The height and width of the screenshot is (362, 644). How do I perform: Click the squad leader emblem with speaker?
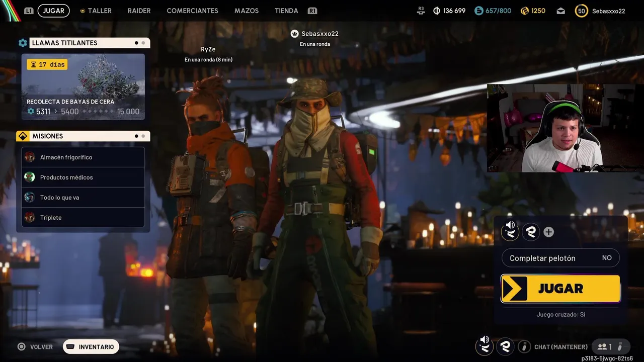[x=510, y=231]
